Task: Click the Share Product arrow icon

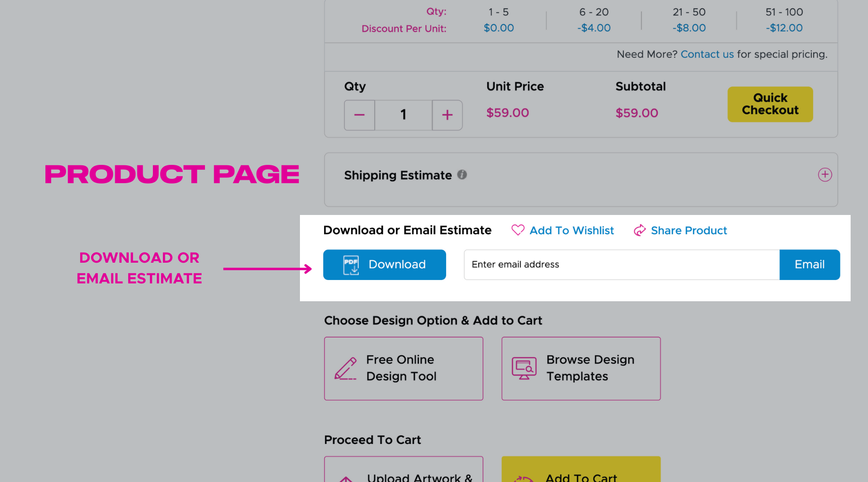Action: tap(639, 230)
